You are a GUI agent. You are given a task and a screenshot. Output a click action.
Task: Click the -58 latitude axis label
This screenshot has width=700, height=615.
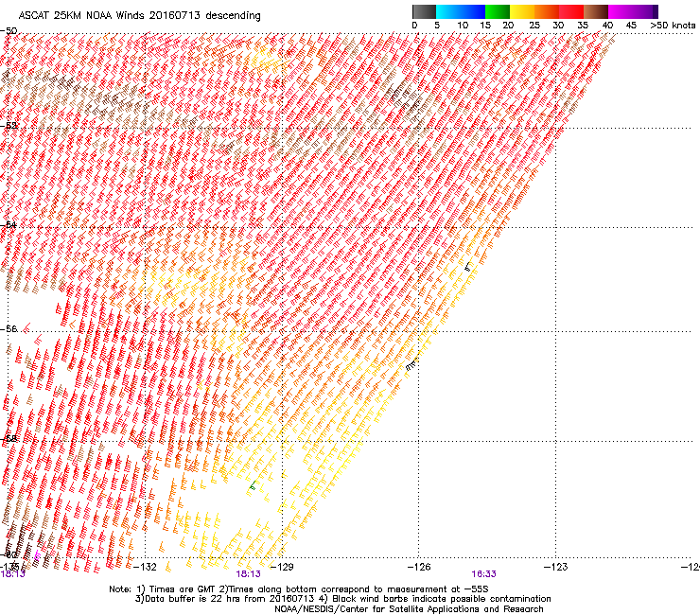click(9, 439)
